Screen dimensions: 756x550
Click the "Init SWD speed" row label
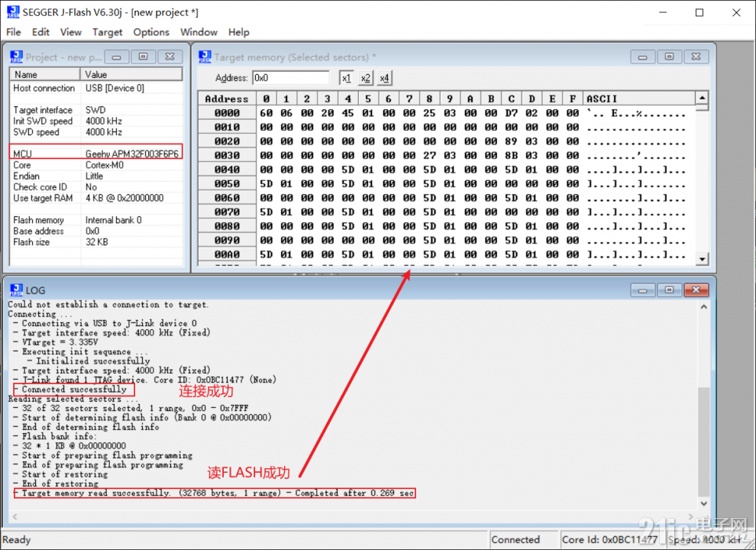[43, 121]
